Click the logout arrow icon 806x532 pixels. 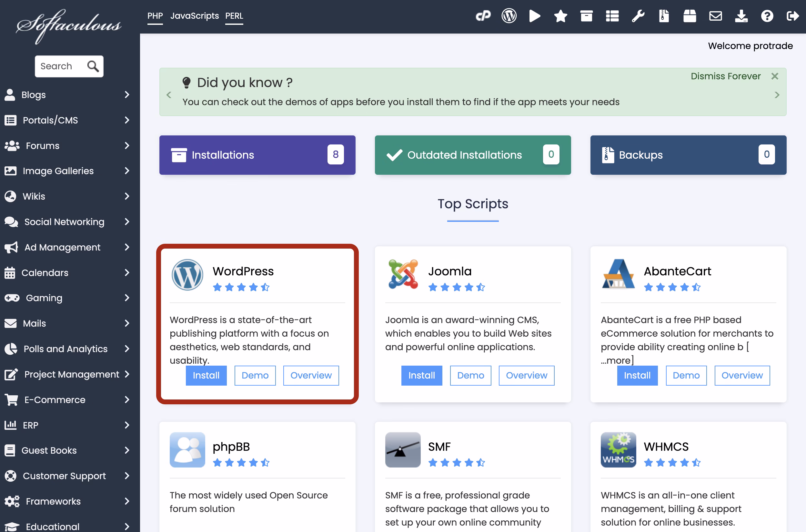(793, 16)
